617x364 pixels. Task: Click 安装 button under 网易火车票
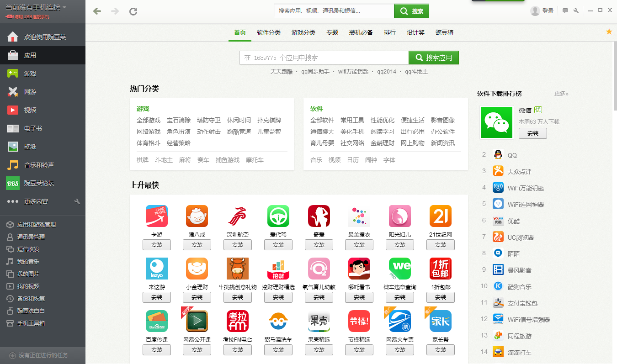pyautogui.click(x=400, y=350)
